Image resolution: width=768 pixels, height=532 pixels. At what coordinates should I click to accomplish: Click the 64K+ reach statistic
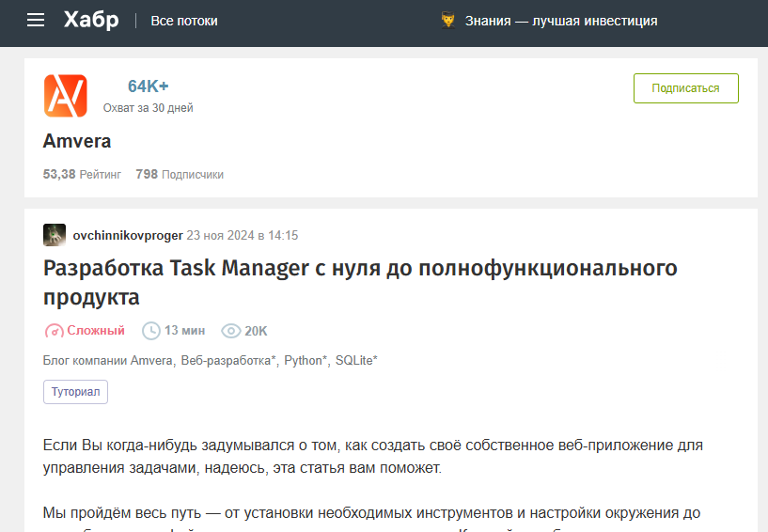(148, 86)
